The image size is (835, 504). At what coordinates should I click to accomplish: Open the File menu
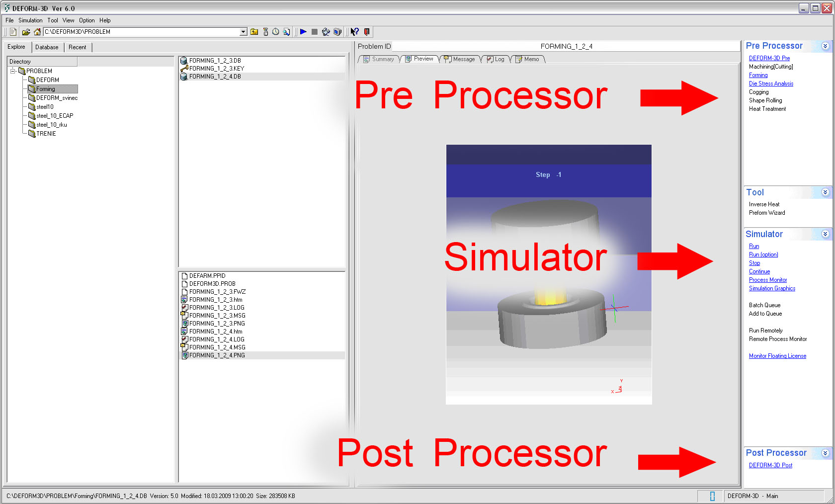[9, 20]
